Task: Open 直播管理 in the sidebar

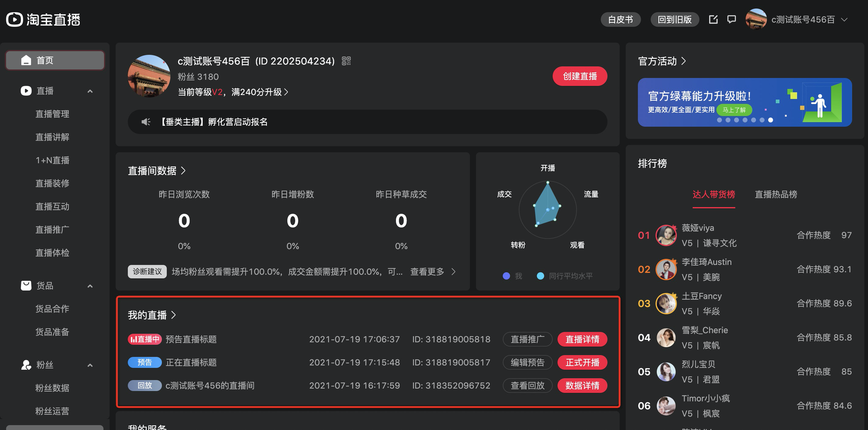Action: pos(52,114)
